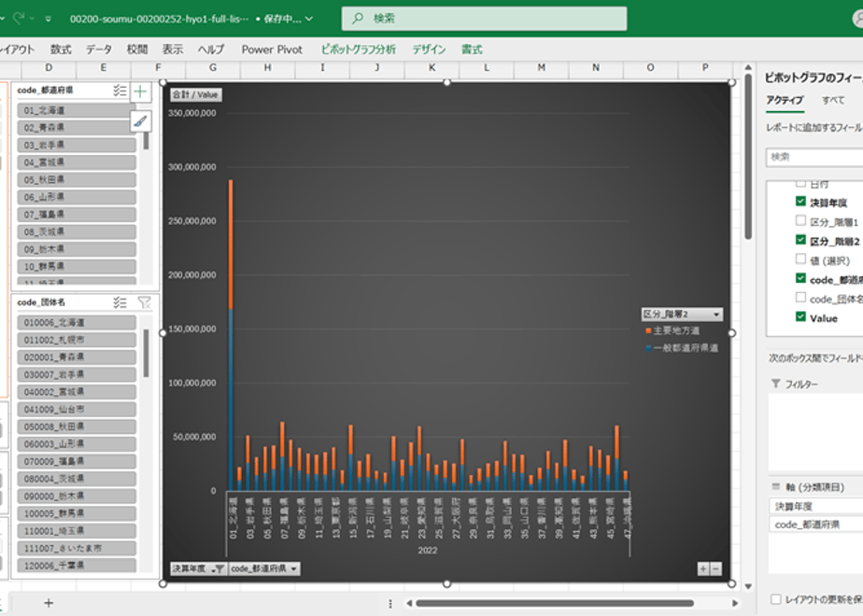Click the 01_北海道 stacked bar in chart
The image size is (863, 616).
231,335
